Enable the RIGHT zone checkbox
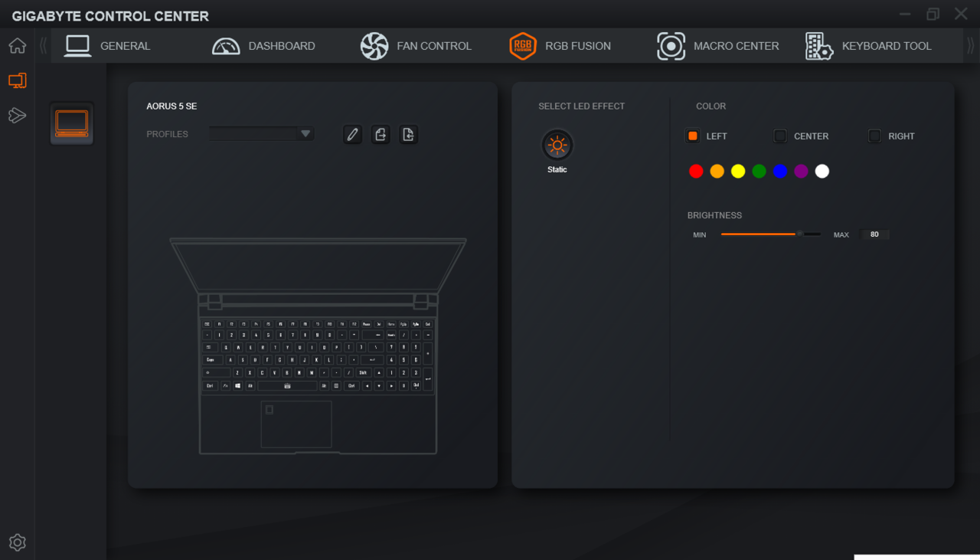This screenshot has height=560, width=980. click(x=874, y=136)
